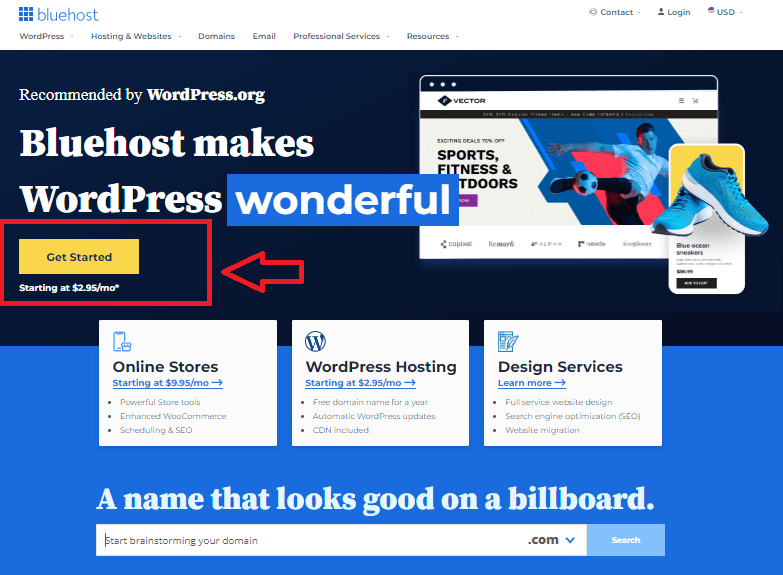Click the Login person icon
This screenshot has height=575, width=783.
661,11
